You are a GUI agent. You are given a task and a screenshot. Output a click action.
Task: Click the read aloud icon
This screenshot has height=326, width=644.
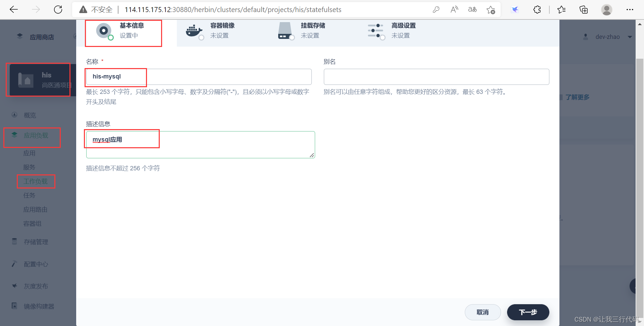coord(454,10)
